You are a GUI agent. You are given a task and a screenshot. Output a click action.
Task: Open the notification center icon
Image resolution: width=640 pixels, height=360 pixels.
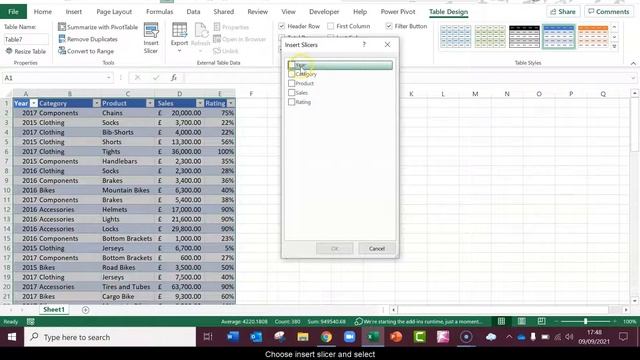coord(623,337)
